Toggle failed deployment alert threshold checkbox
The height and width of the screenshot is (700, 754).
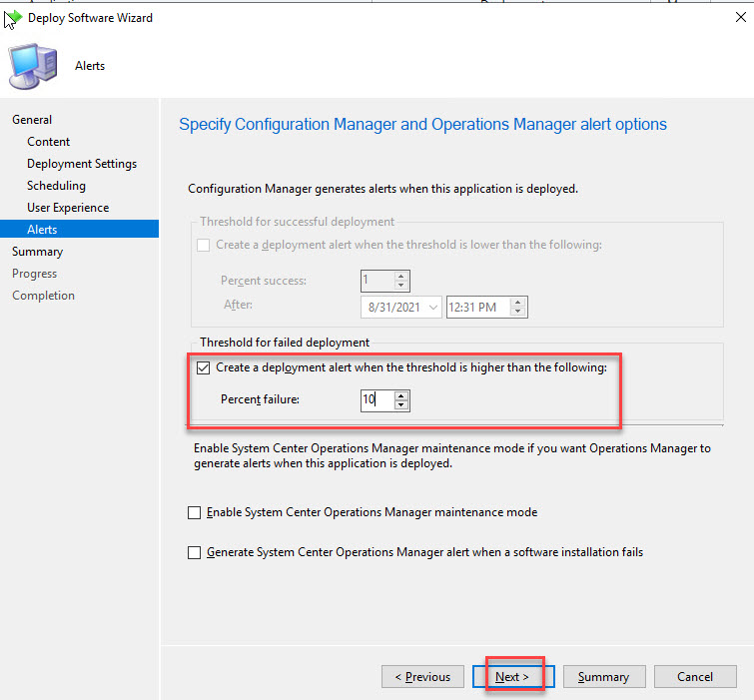click(x=204, y=367)
